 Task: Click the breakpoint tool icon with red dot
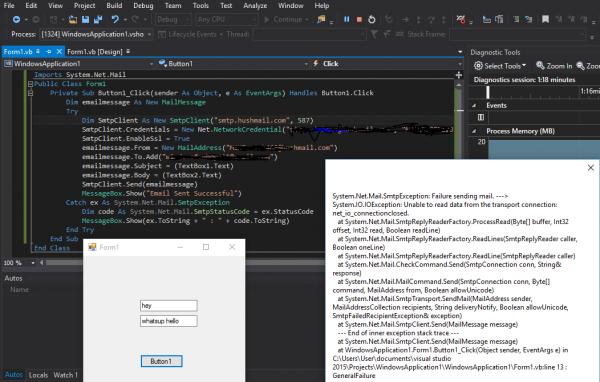pos(461,20)
